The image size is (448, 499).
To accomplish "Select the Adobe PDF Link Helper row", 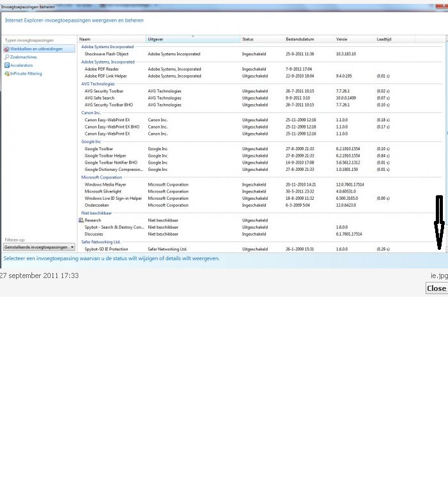I will click(261, 76).
